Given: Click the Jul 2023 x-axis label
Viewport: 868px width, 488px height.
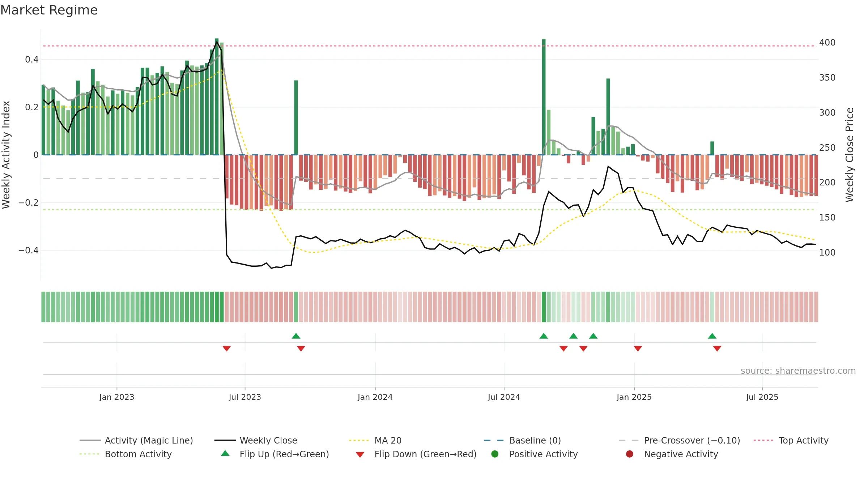Looking at the screenshot, I should 245,397.
